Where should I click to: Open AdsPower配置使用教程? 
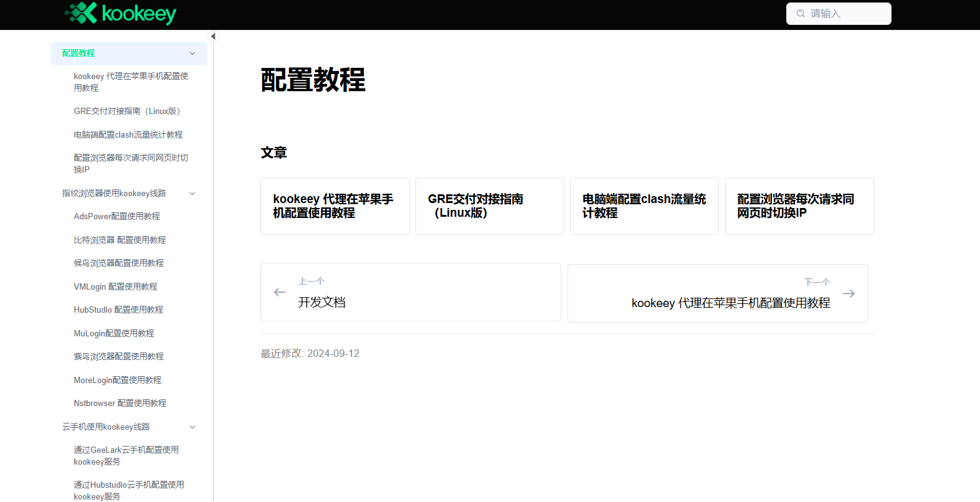point(117,216)
